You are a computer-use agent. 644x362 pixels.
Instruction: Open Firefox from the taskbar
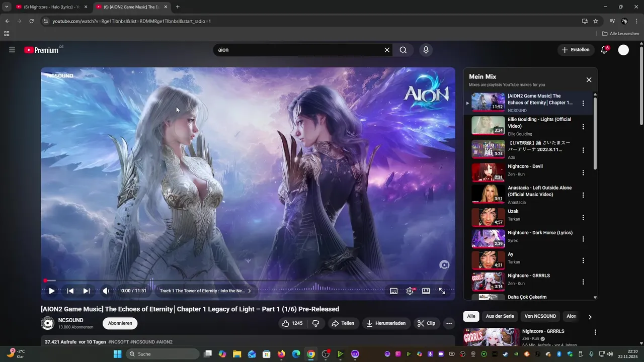(x=281, y=354)
